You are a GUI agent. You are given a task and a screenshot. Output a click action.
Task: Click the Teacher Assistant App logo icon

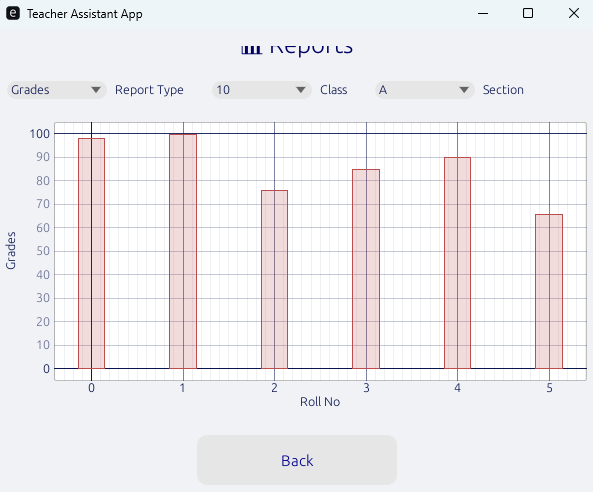pyautogui.click(x=13, y=14)
